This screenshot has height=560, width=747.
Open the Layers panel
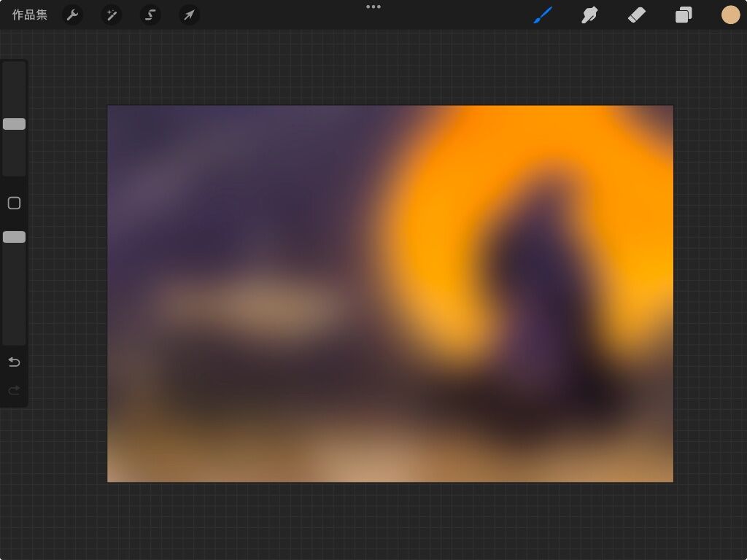tap(684, 15)
